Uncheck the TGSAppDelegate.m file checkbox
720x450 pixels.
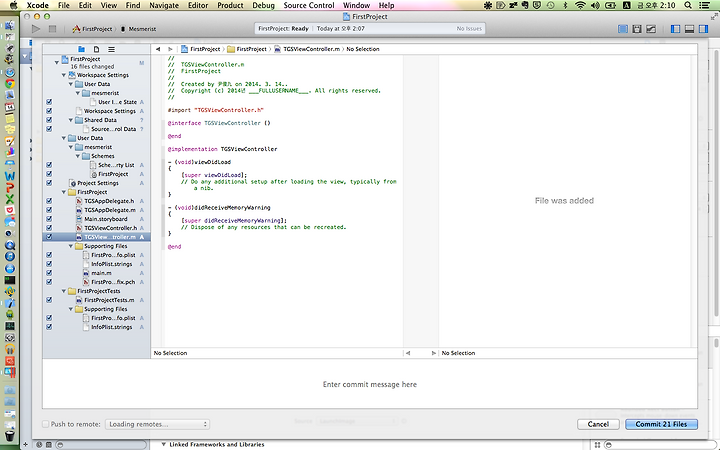(x=49, y=210)
